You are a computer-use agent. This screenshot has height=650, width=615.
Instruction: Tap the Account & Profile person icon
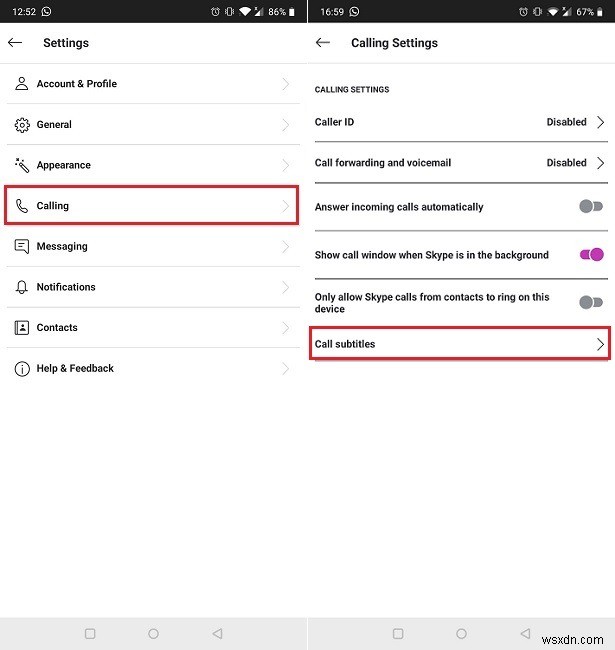point(22,84)
